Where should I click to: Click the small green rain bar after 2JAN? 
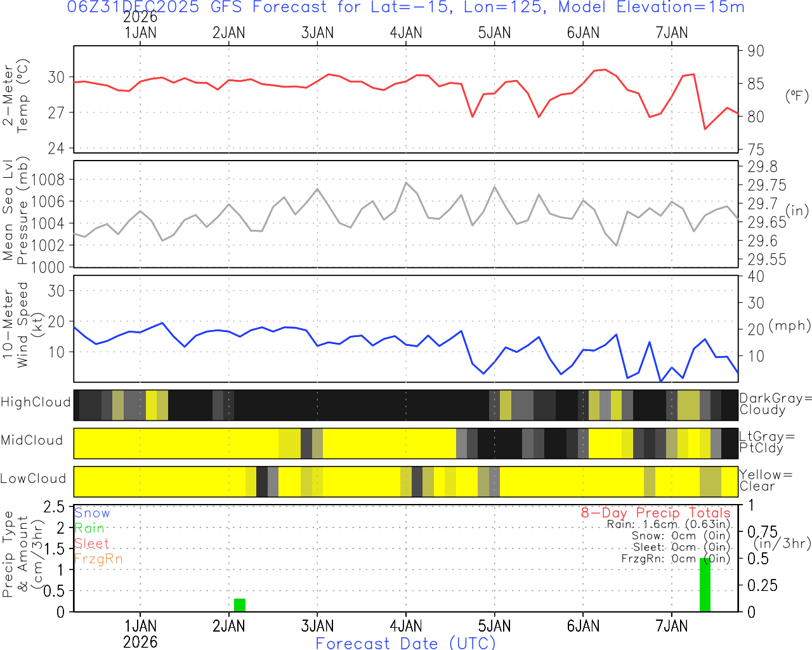coord(240,605)
